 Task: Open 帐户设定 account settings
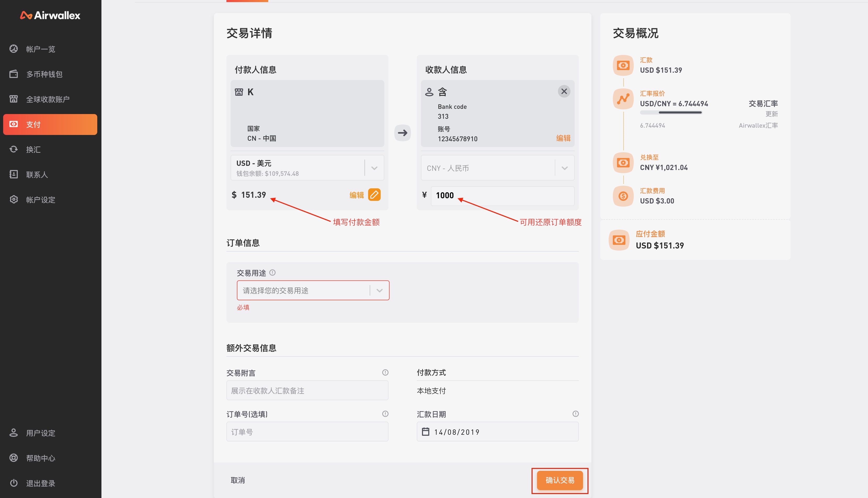[x=40, y=199]
